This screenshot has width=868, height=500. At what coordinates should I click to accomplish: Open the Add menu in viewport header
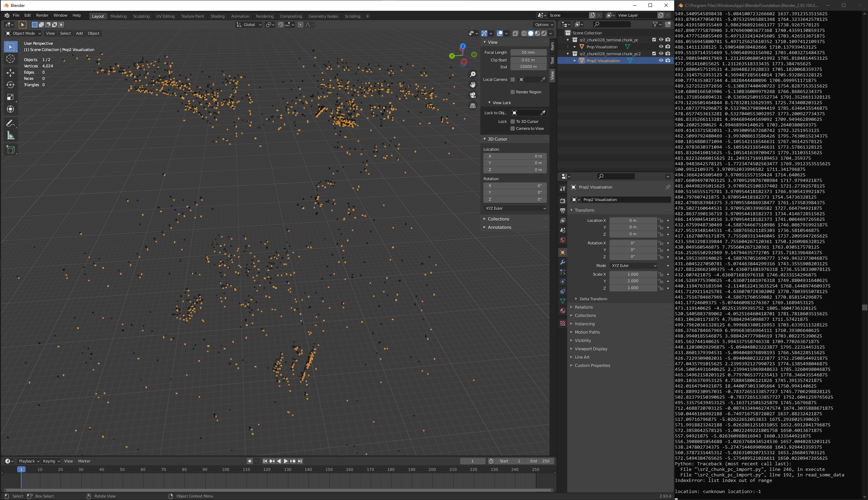(79, 33)
